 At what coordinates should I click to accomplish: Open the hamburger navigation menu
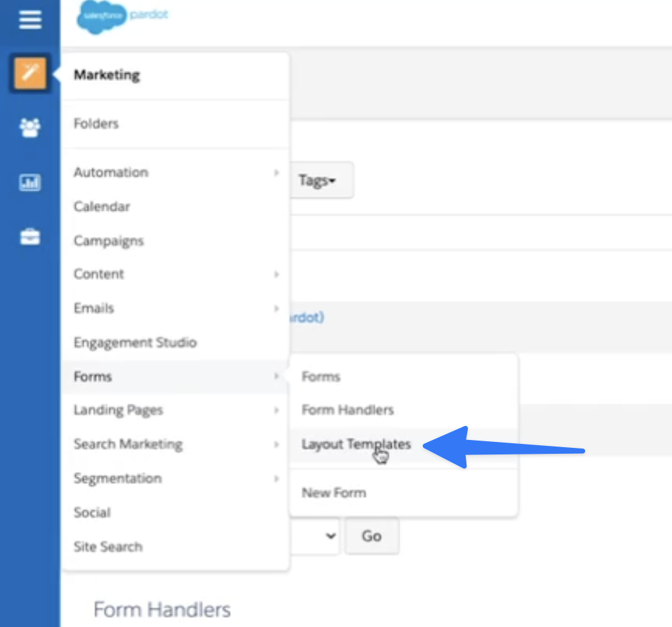point(30,20)
